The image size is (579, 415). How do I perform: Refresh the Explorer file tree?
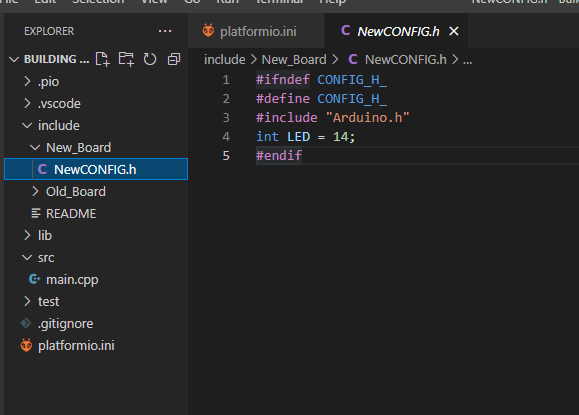[x=150, y=59]
